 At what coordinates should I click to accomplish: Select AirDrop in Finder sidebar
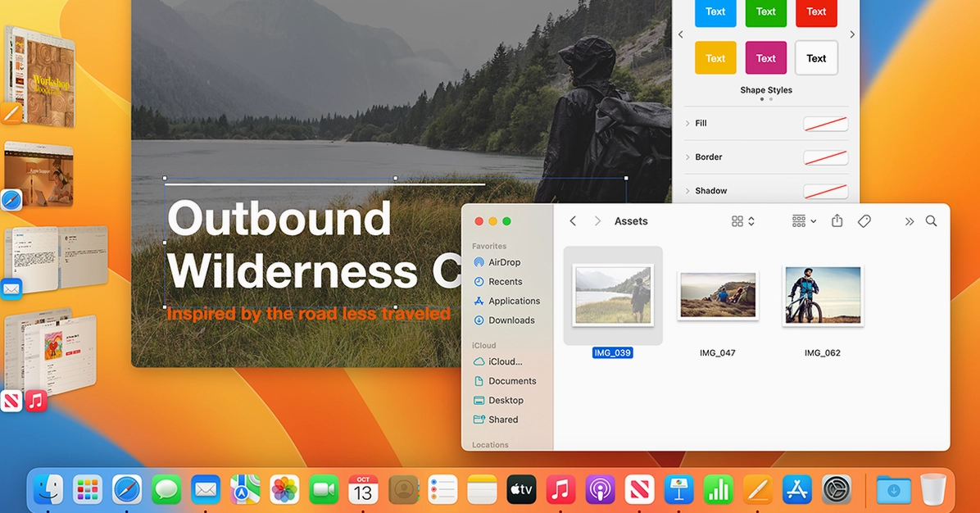(x=504, y=262)
